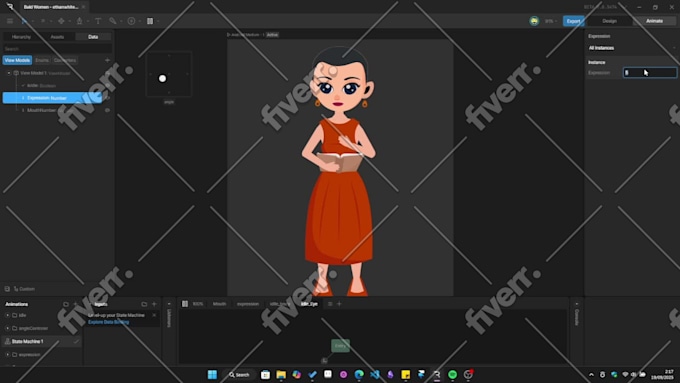Viewport: 680px width, 383px height.
Task: Select the expression layer tab
Action: coord(248,304)
